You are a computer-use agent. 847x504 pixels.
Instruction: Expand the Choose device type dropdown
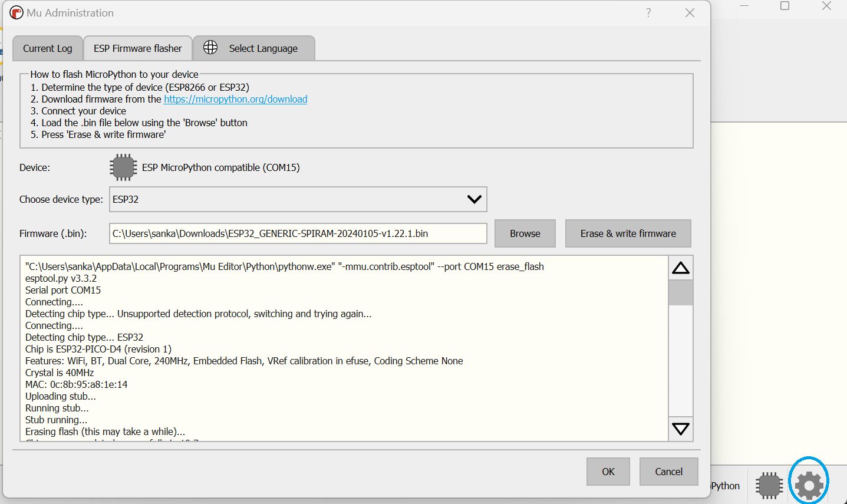point(298,199)
